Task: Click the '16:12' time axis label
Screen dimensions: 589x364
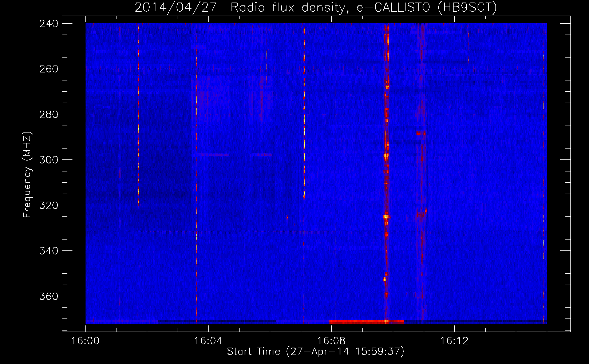Action: pos(454,341)
